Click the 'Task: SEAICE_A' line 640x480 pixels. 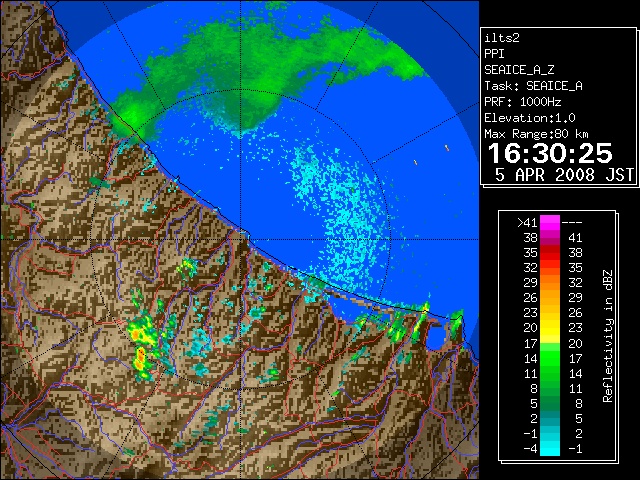[533, 86]
